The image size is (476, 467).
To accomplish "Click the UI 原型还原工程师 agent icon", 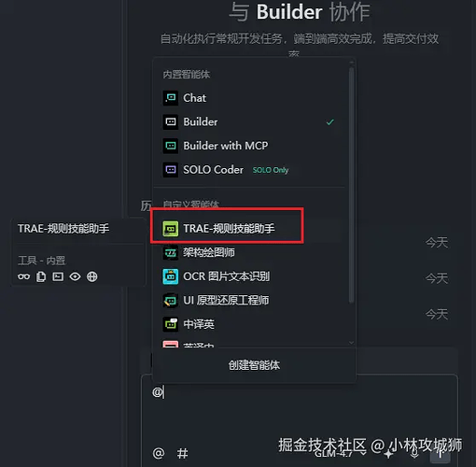I will click(171, 301).
